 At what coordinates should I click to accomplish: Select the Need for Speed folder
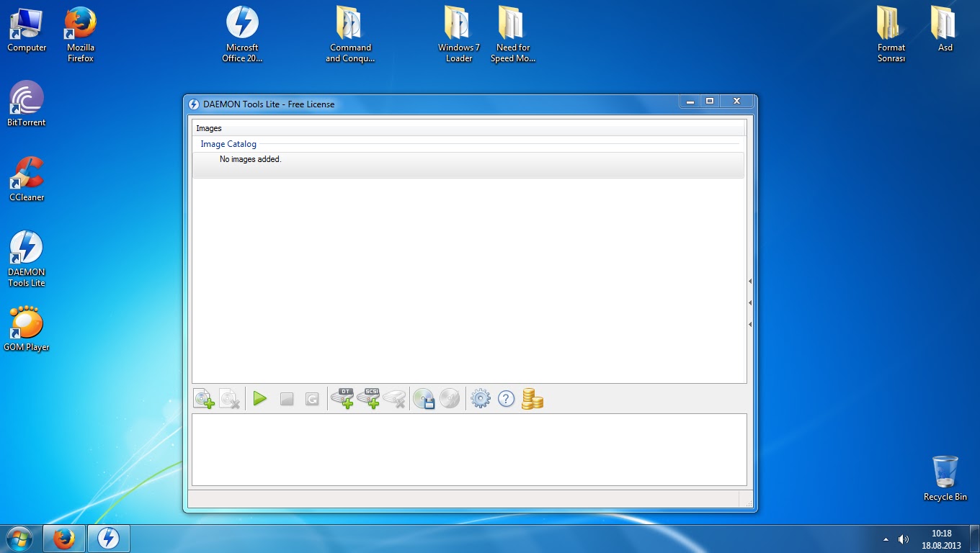[x=512, y=35]
